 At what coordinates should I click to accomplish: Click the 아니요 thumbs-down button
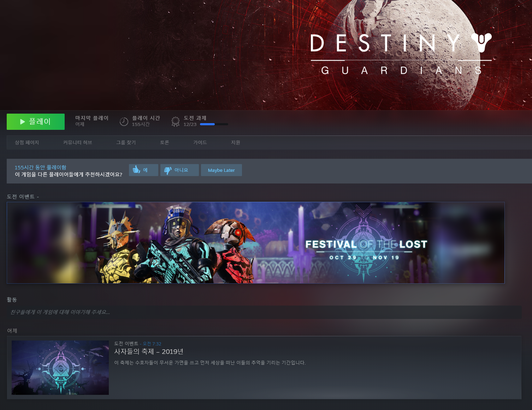pyautogui.click(x=179, y=170)
